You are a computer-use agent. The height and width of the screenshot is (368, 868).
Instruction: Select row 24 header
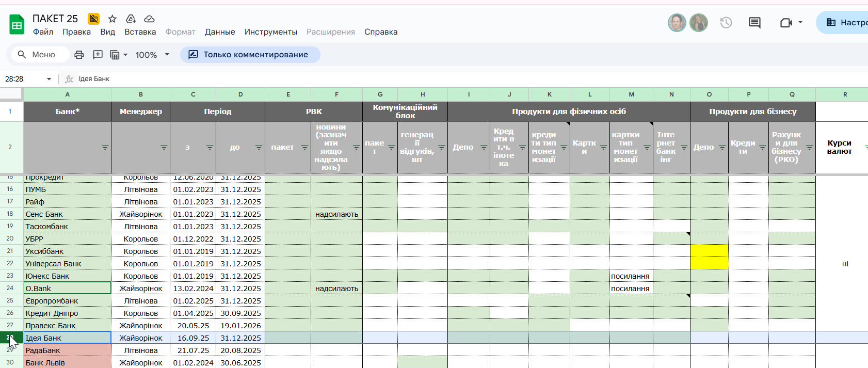[10, 288]
